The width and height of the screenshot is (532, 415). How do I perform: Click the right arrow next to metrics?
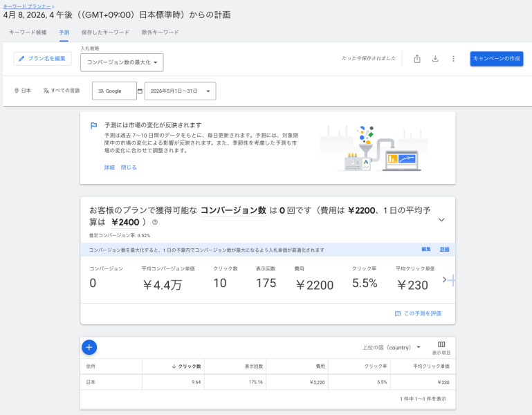(x=444, y=279)
